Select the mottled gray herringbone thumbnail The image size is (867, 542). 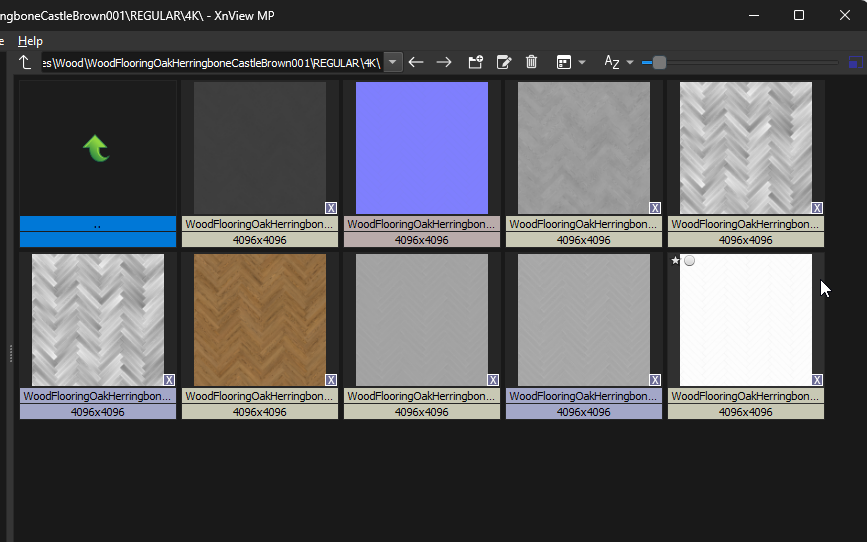[x=584, y=148]
